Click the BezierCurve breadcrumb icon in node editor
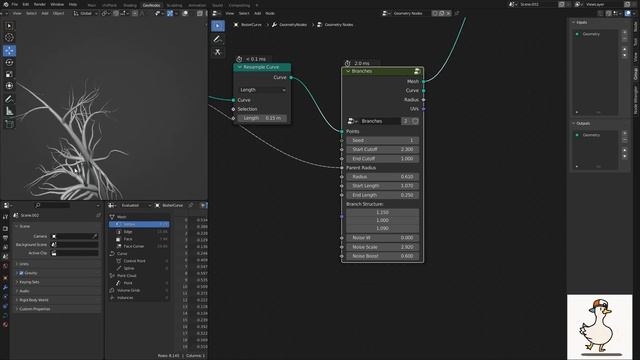 236,25
